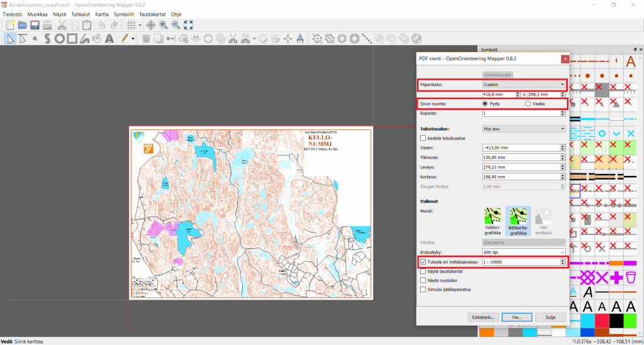Select the draw rectangle tool

72,38
